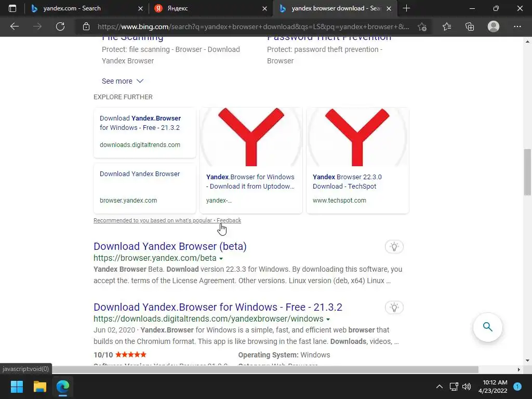Open the Favorites list icon
The width and height of the screenshot is (532, 399).
pos(447,26)
